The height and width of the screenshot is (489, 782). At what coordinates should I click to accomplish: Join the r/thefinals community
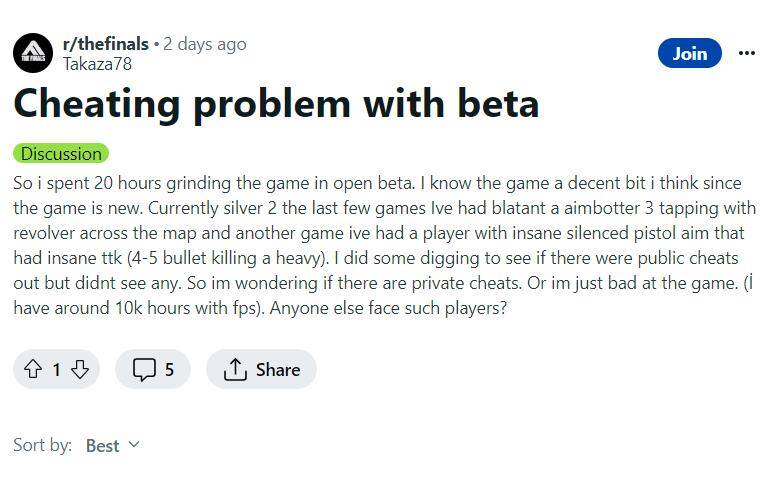pos(689,53)
